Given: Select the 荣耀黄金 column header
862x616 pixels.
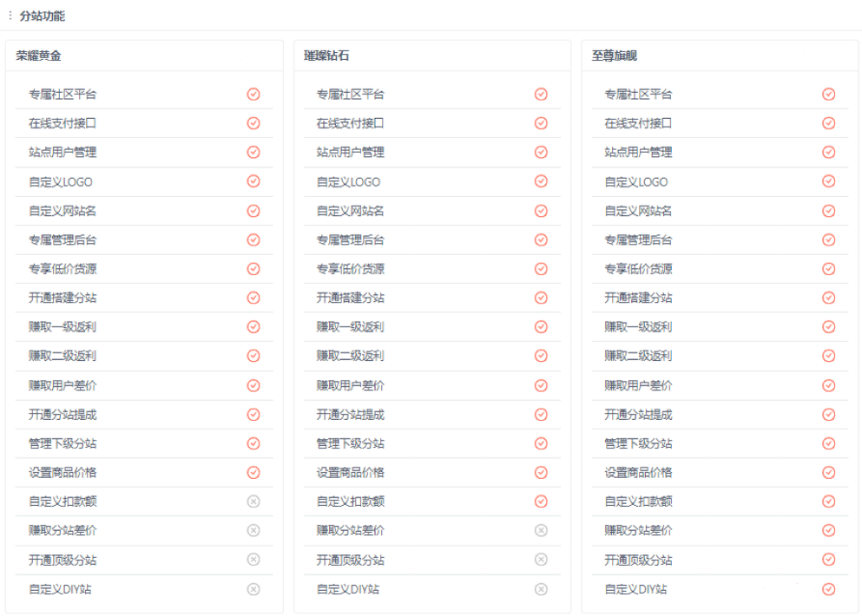Looking at the screenshot, I should (41, 55).
